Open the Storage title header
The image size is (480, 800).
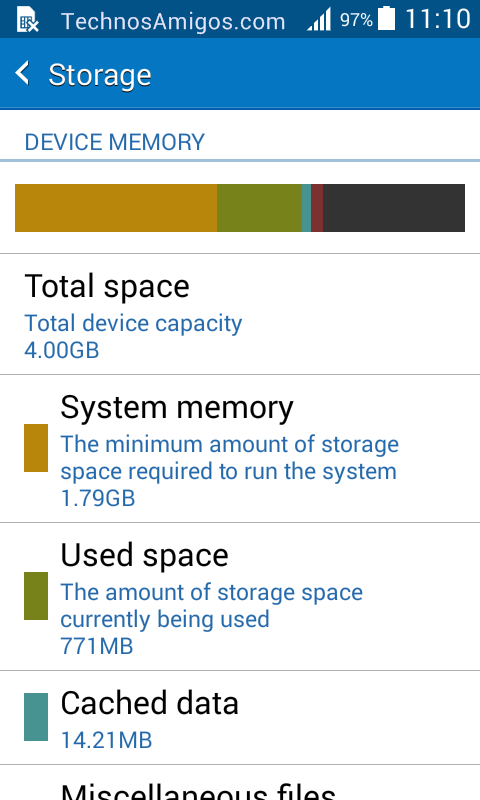point(100,75)
